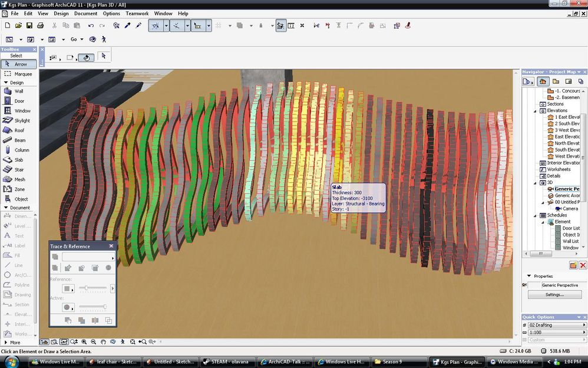Collapse the Properties section in Navigator

click(529, 276)
